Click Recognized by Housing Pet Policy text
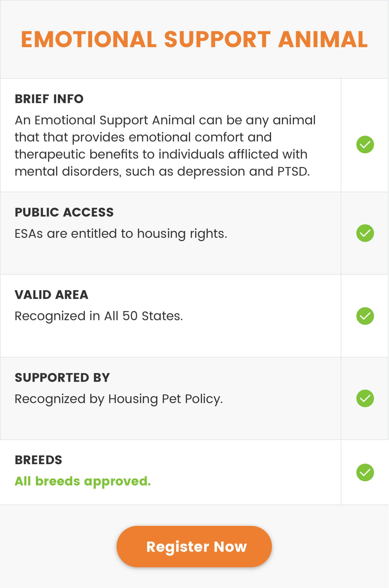Screen dimensions: 389x588 pos(119,399)
